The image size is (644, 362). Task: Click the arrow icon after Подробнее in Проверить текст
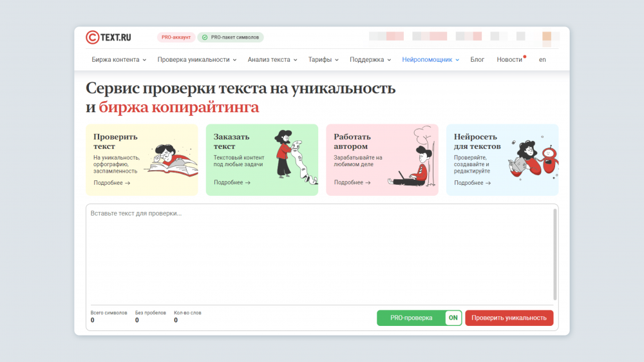(128, 184)
